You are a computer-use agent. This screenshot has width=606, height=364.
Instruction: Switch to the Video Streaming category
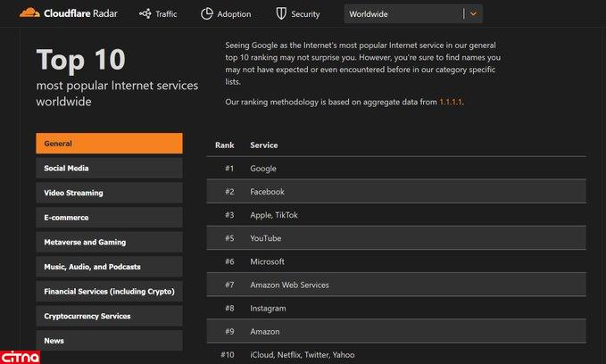pos(109,193)
